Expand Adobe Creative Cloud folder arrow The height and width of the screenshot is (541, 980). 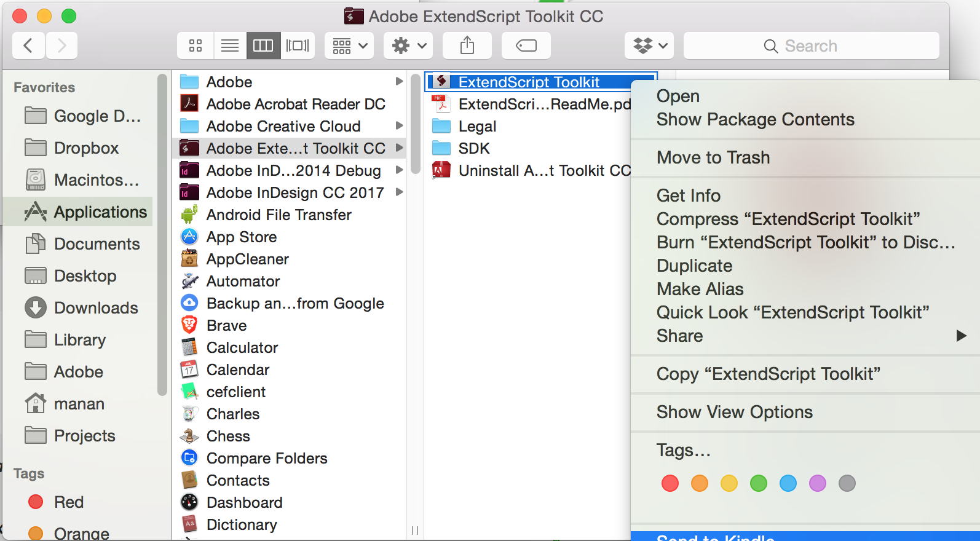399,125
